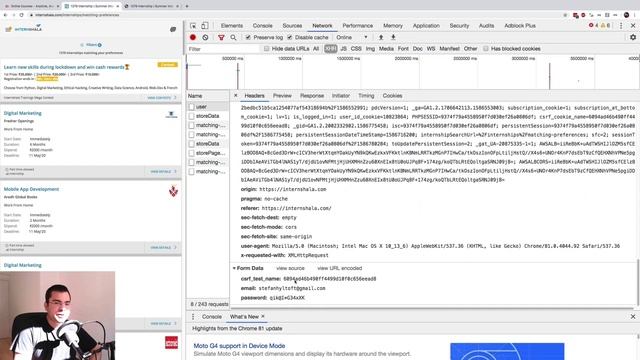Viewport: 640px width, 360px height.
Task: Open the Internshala chat icon
Action: point(173,29)
